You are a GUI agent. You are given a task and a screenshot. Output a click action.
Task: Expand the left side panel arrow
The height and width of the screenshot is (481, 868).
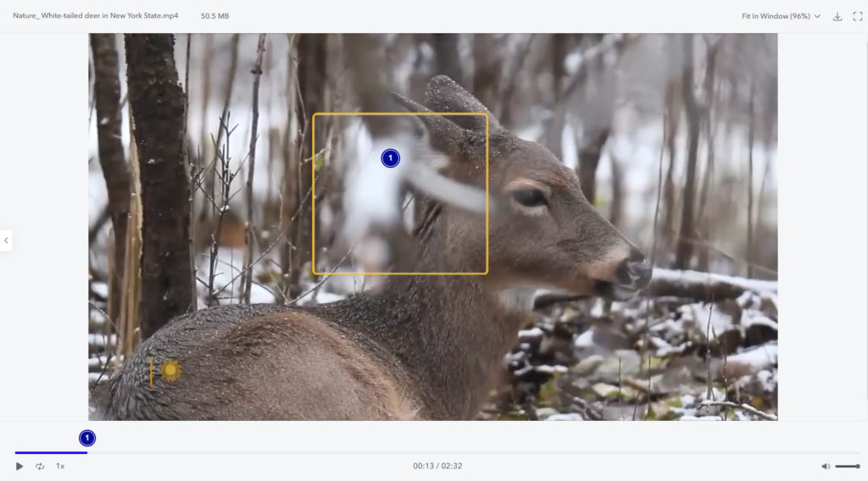pos(6,240)
